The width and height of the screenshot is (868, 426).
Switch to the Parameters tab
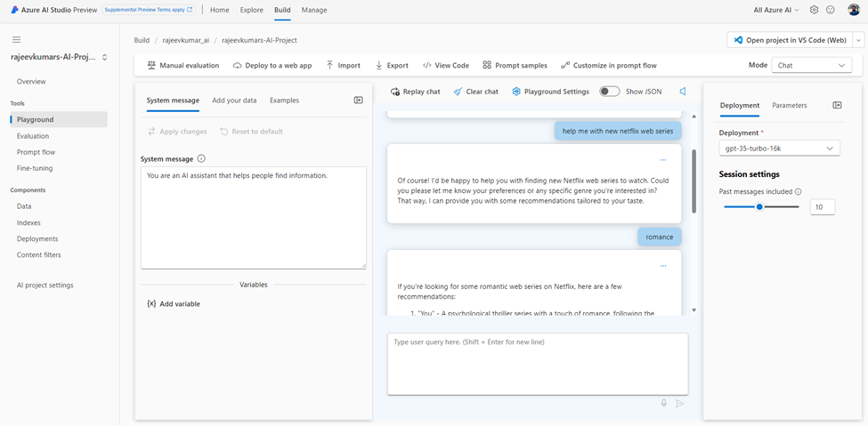click(789, 105)
